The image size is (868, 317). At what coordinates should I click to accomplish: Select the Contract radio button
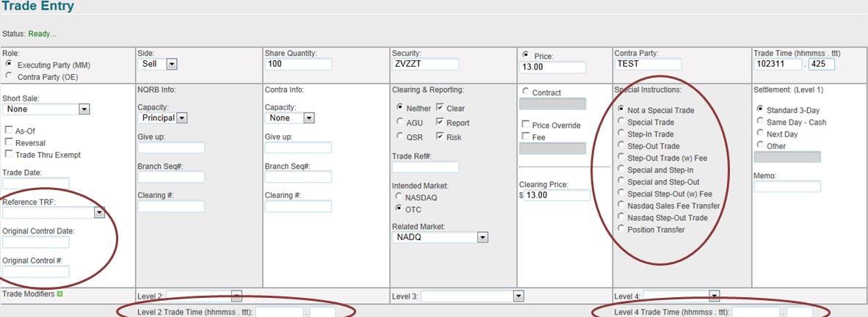(x=525, y=92)
